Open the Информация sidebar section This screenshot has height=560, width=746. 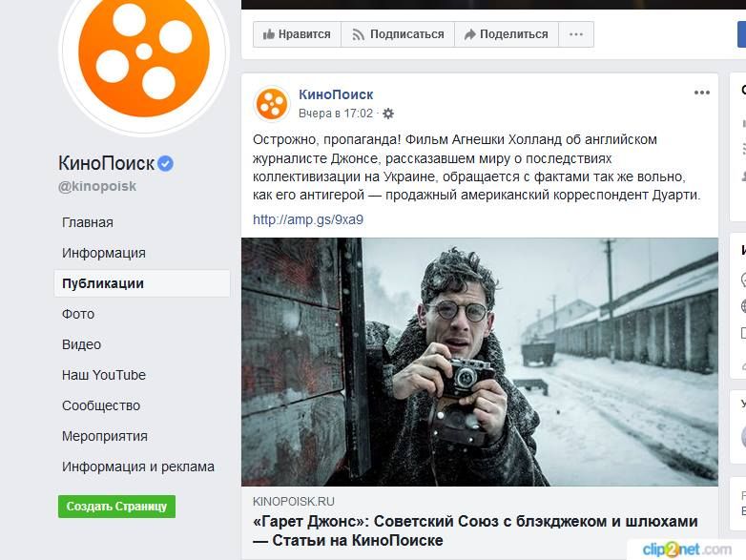[x=104, y=253]
